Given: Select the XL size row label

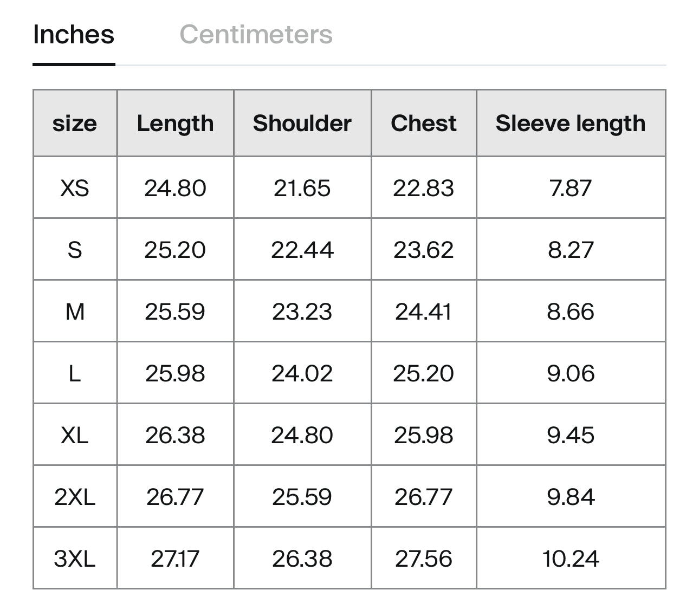Looking at the screenshot, I should [x=75, y=435].
